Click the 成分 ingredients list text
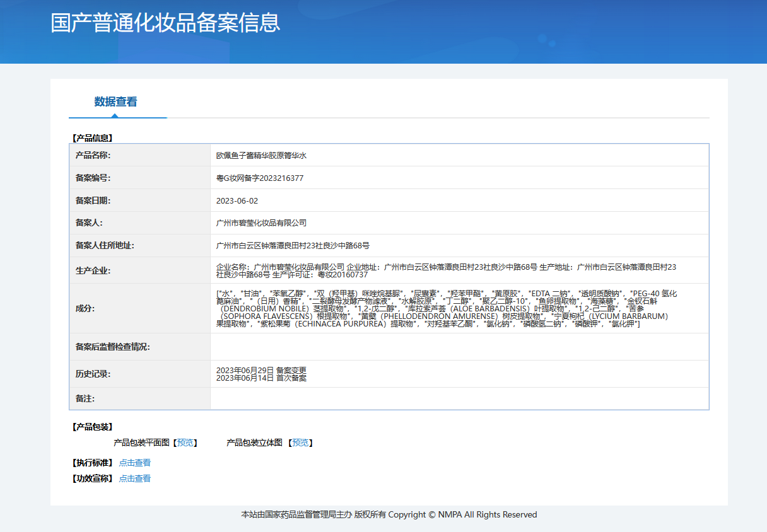Viewport: 767px width, 532px height. coord(445,309)
